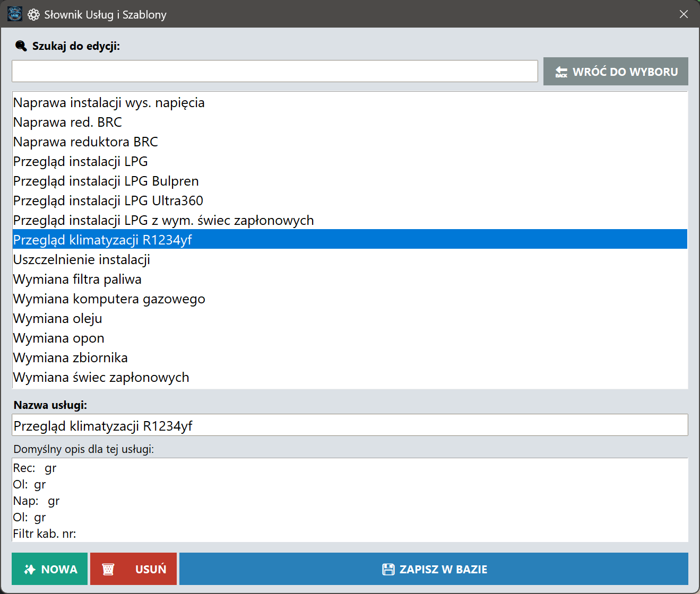Click the Domyślny opis description text area
This screenshot has width=700, height=594.
[350, 500]
